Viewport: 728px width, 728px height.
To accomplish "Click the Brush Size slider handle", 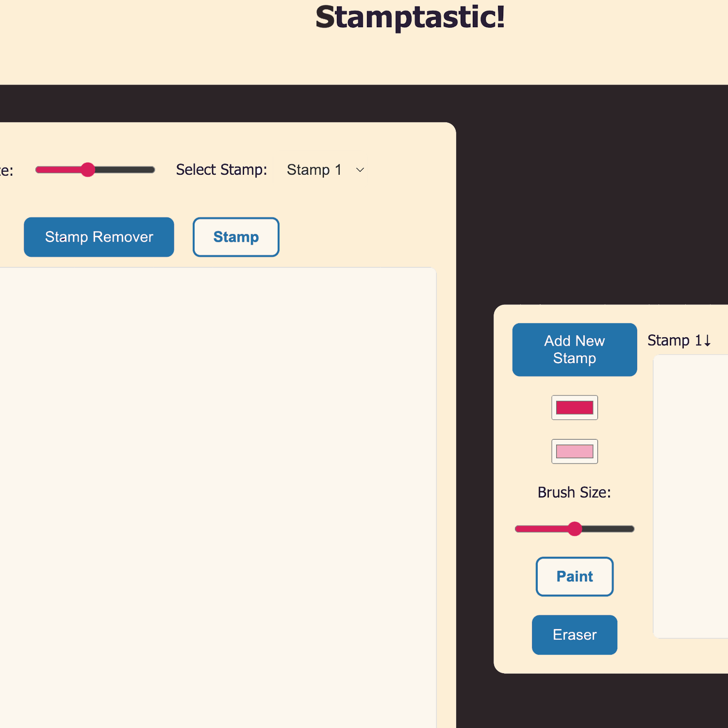I will (575, 529).
